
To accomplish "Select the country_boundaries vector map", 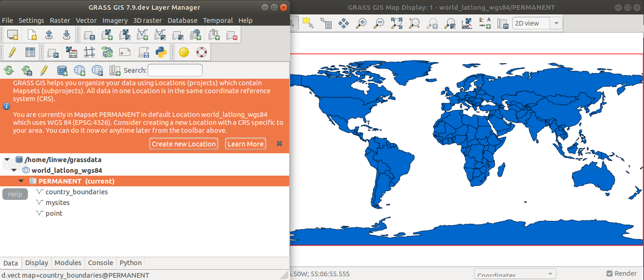I will pos(76,192).
